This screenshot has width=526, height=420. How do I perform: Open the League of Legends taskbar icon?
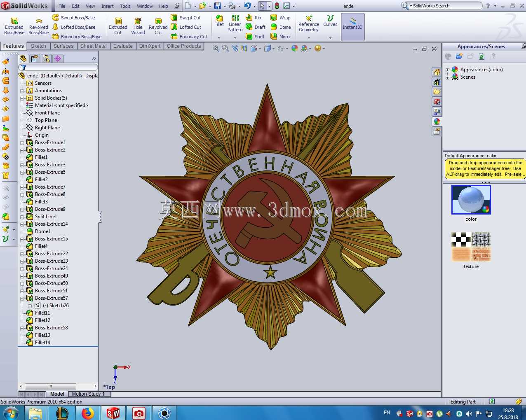coord(62,413)
